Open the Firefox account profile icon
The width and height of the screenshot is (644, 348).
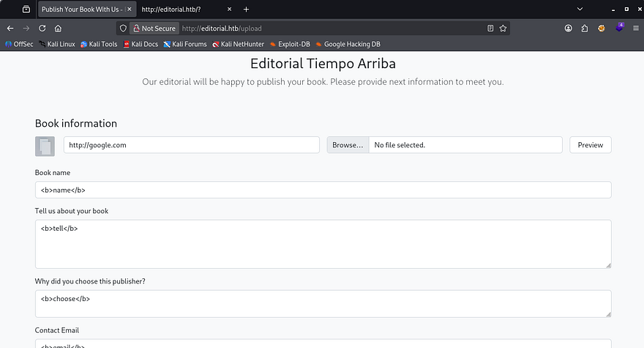569,29
